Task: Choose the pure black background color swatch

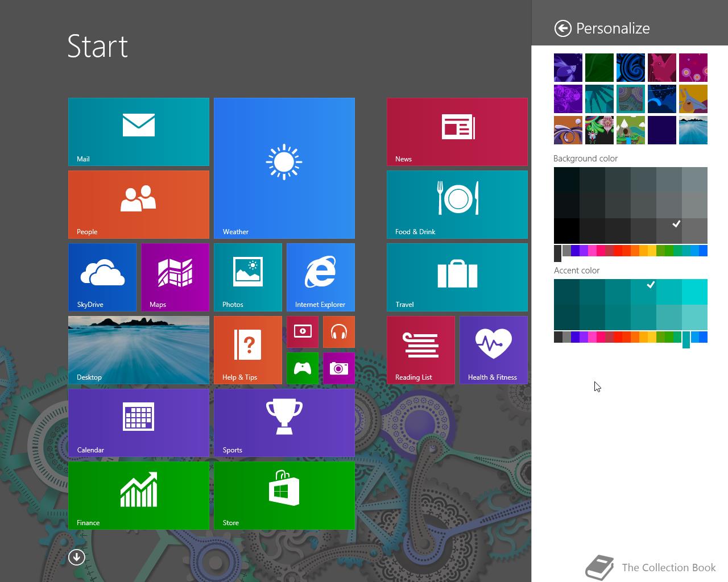Action: [x=566, y=231]
